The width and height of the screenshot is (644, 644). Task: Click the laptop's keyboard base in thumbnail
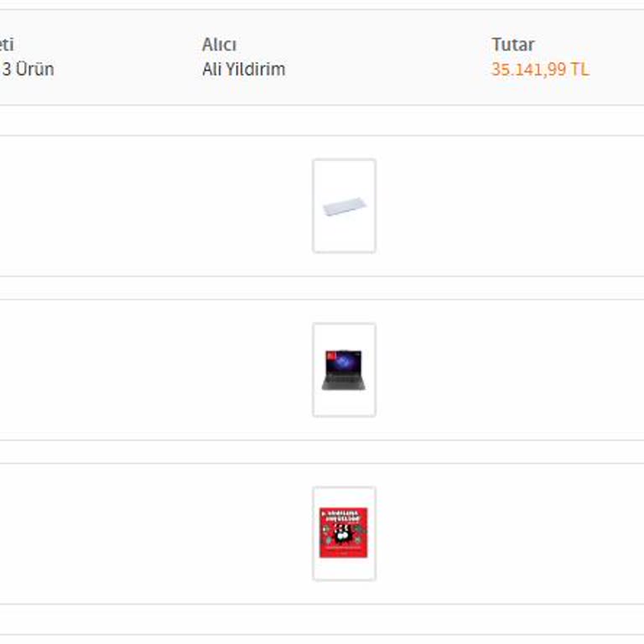[344, 383]
